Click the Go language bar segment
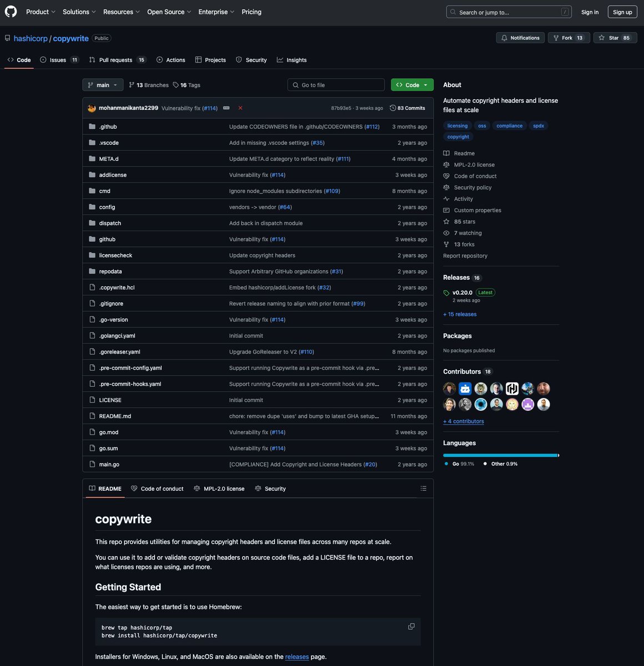Image resolution: width=644 pixels, height=666 pixels. pyautogui.click(x=500, y=456)
